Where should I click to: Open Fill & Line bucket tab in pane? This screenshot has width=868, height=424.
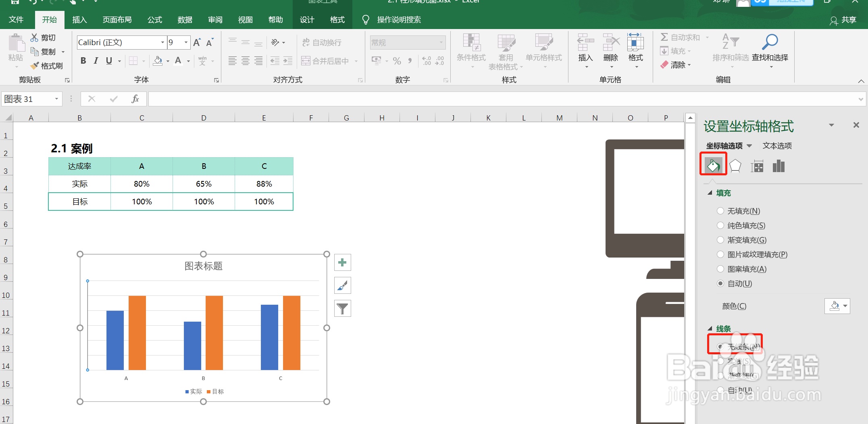tap(713, 165)
